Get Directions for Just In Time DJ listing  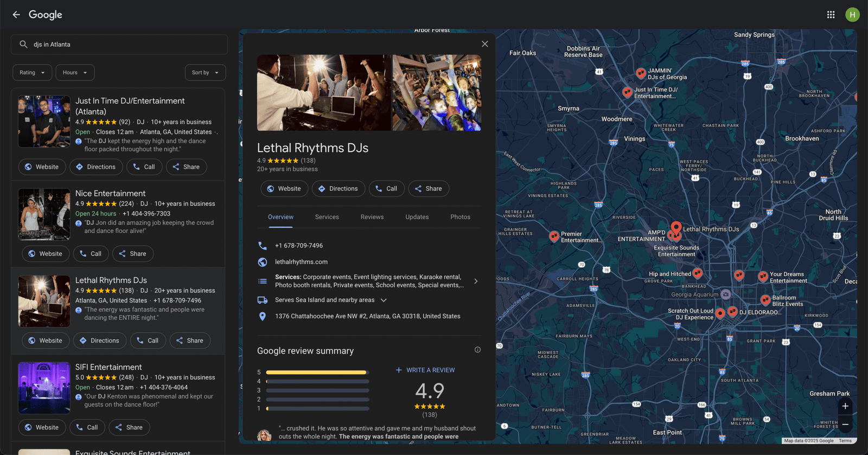(x=96, y=167)
